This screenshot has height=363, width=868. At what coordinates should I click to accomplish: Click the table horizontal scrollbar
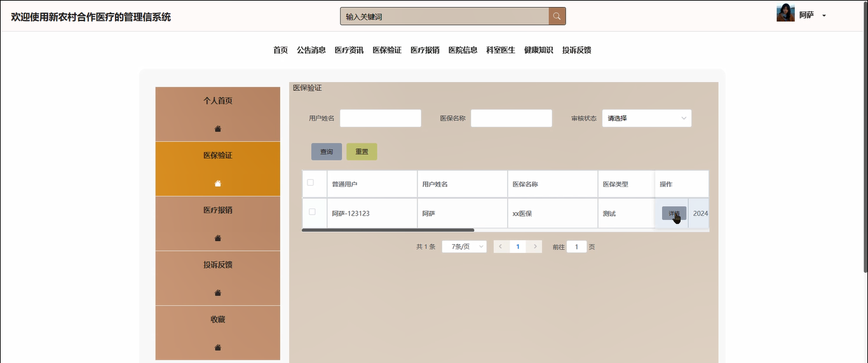(x=388, y=230)
